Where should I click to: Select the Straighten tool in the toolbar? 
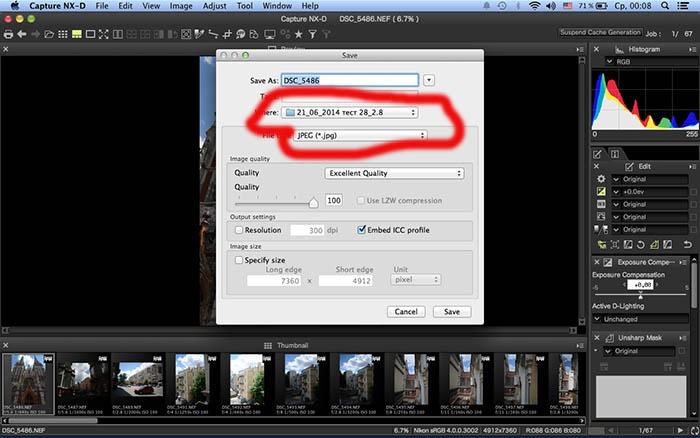tap(213, 34)
